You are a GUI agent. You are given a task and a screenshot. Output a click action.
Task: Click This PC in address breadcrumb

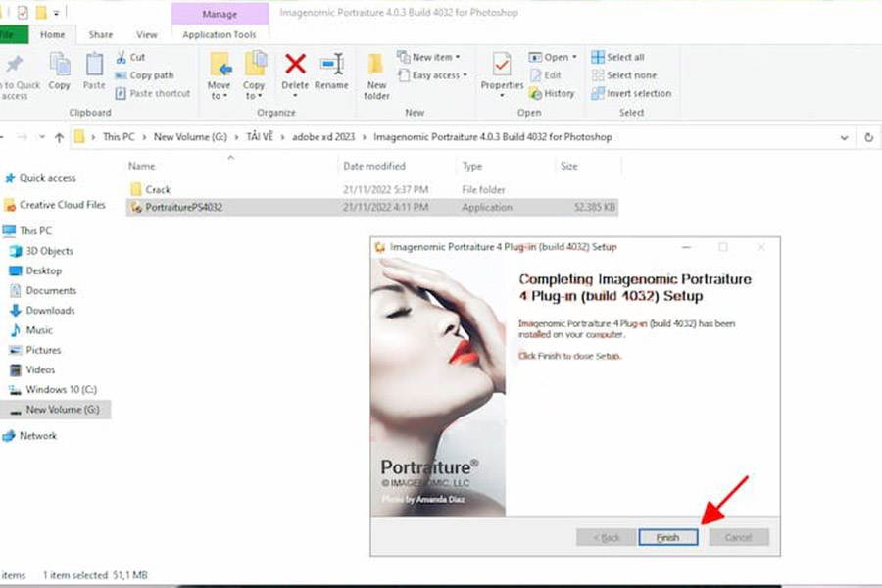click(x=119, y=137)
